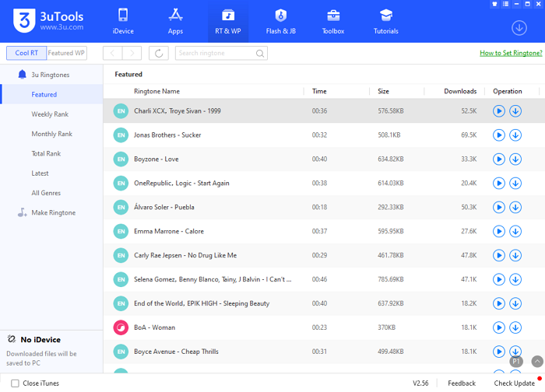This screenshot has height=392, width=545.
Task: Sort by Time column header
Action: click(319, 91)
